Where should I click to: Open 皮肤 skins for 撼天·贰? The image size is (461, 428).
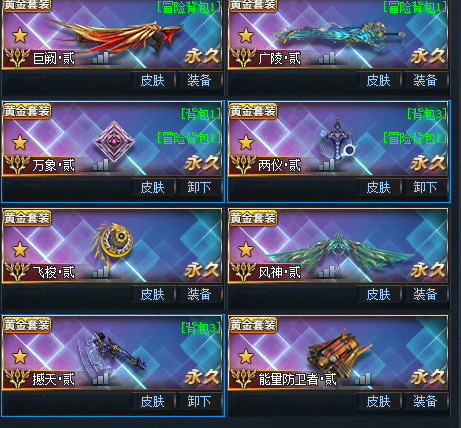153,401
